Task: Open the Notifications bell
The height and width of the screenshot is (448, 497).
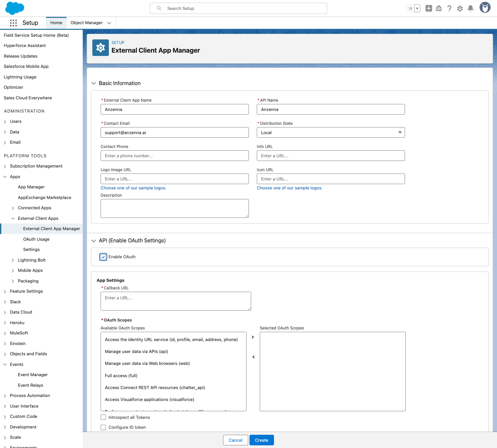Action: click(470, 9)
